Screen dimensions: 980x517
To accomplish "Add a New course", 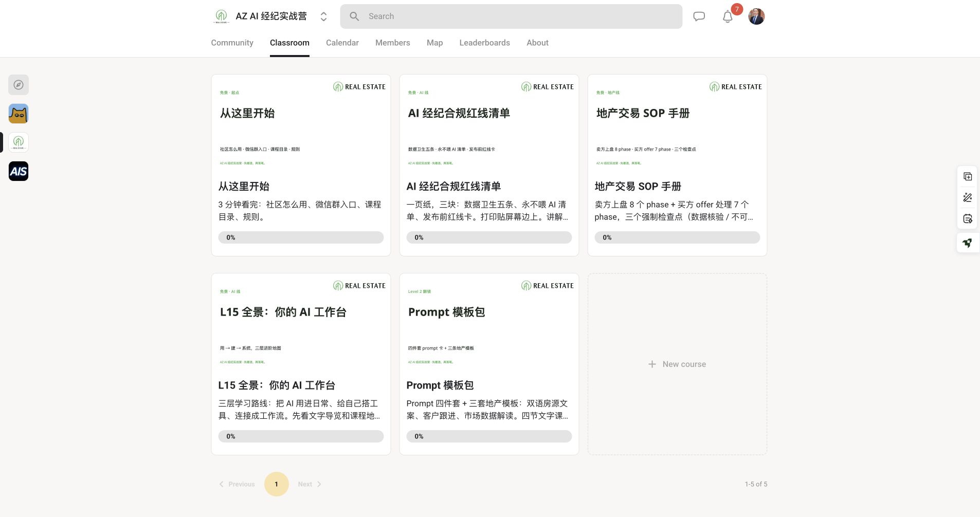I will (x=677, y=364).
